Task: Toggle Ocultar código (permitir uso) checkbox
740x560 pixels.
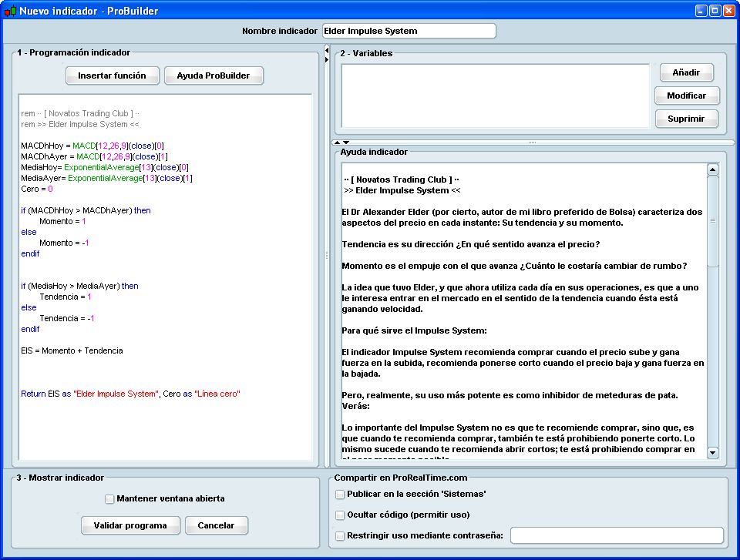Action: click(340, 515)
